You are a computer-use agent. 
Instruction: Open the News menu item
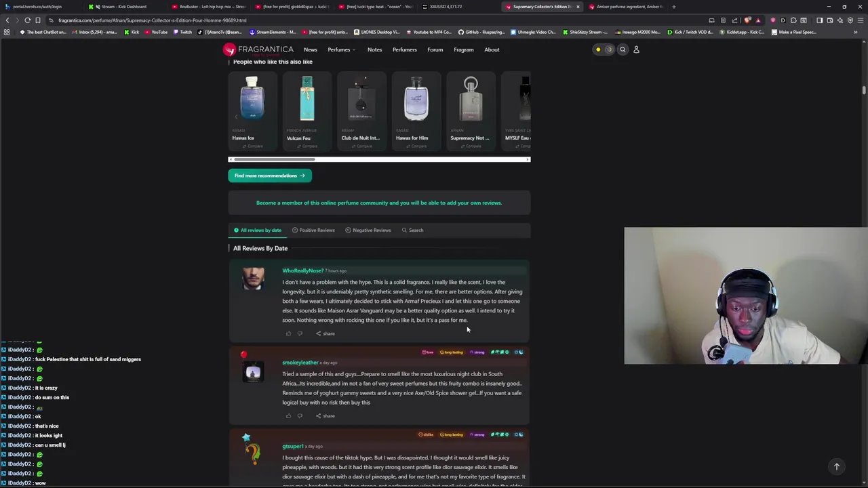pyautogui.click(x=310, y=49)
